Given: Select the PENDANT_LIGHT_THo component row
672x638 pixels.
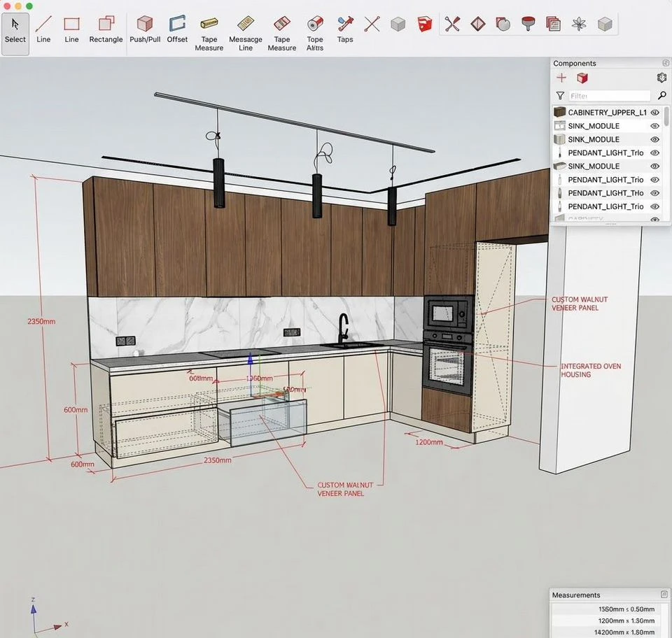Looking at the screenshot, I should point(607,193).
